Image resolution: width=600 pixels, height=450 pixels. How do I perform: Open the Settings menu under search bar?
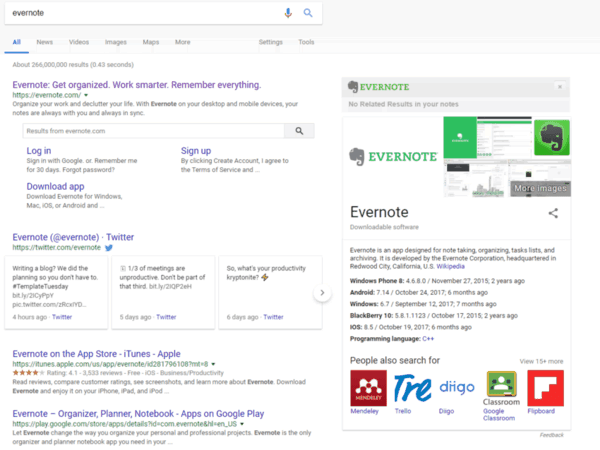point(270,42)
